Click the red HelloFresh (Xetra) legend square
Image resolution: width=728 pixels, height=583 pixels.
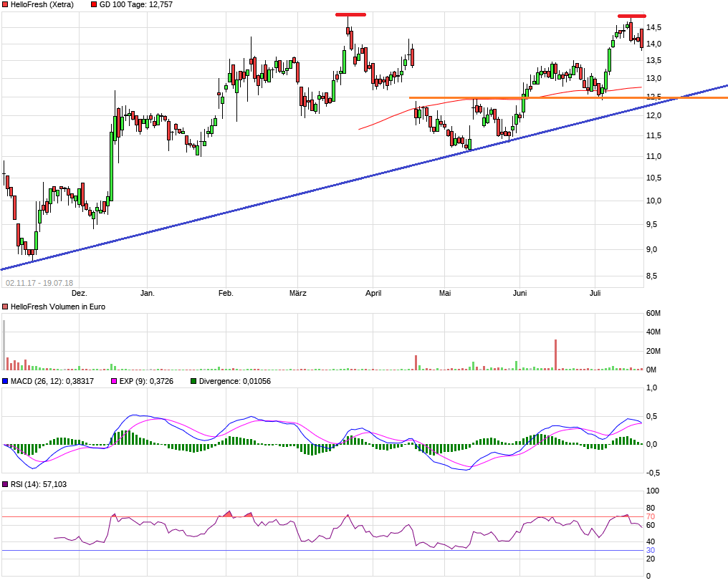coord(5,4)
